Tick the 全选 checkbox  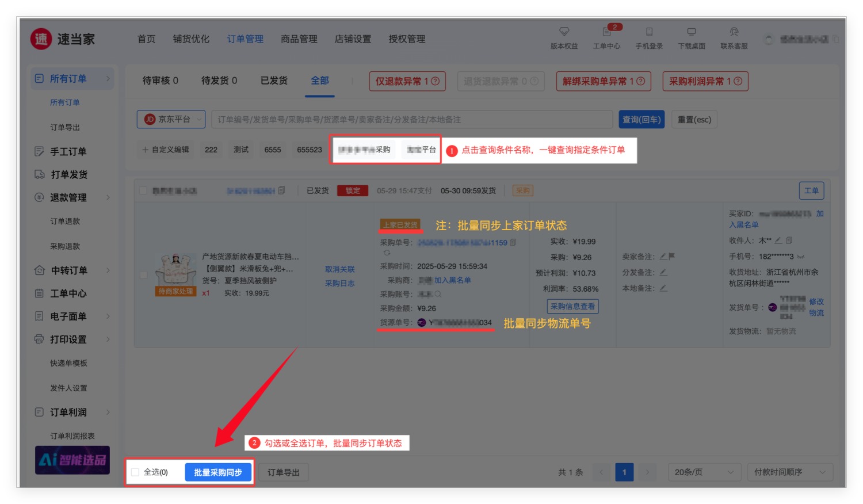tap(135, 472)
